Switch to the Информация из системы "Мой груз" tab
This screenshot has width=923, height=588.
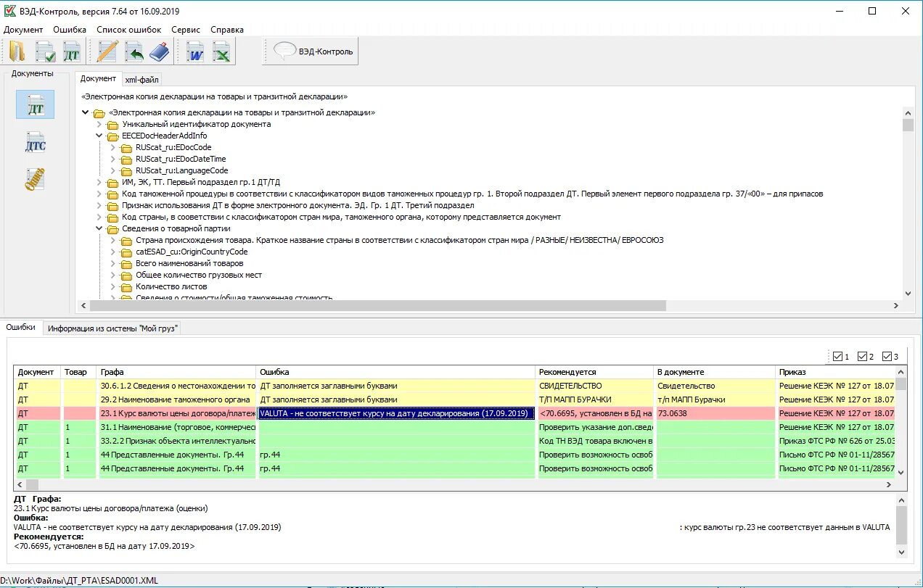(112, 328)
